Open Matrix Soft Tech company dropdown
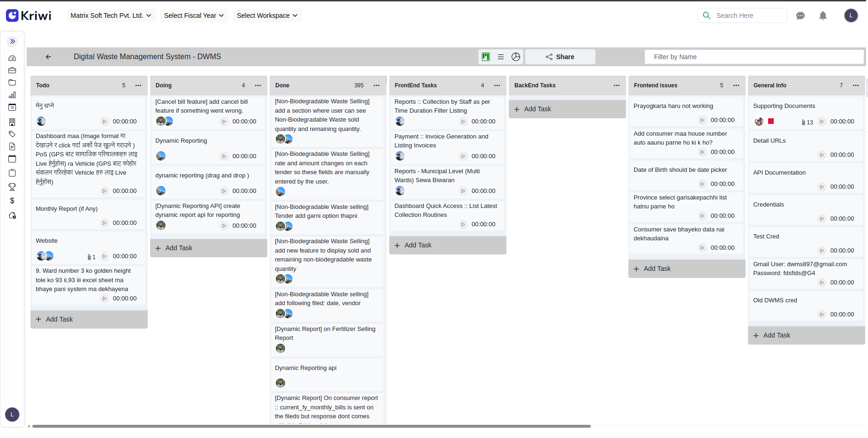 (x=111, y=15)
